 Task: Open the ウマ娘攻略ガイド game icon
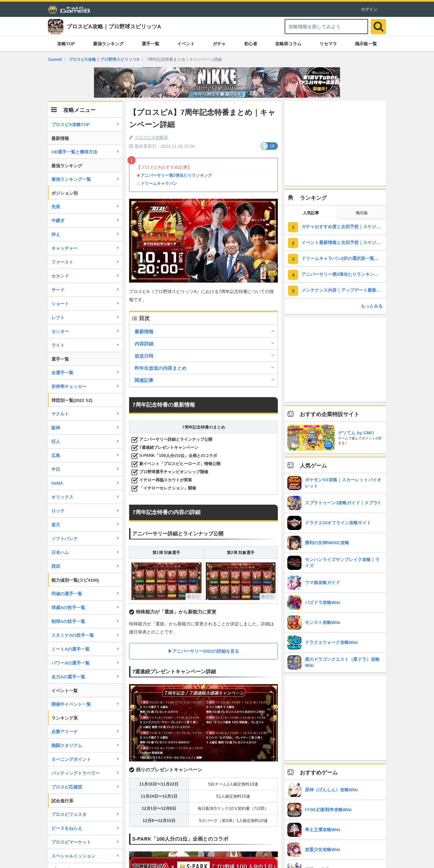294,582
